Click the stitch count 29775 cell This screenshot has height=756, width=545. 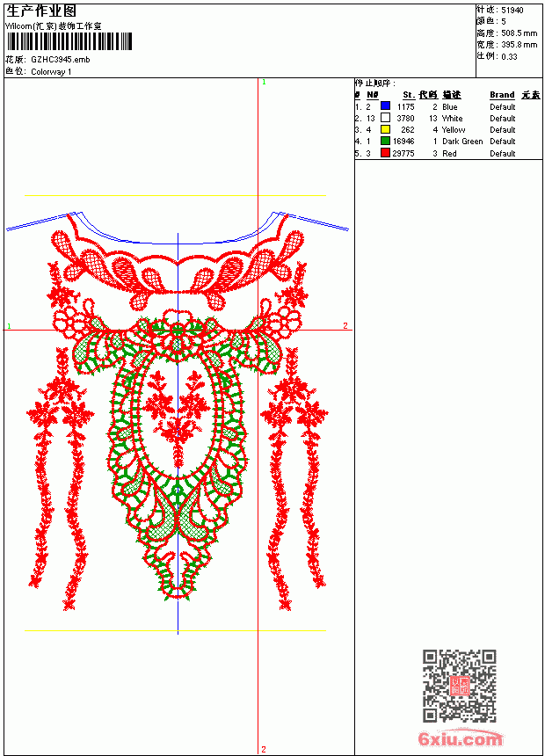tap(403, 154)
